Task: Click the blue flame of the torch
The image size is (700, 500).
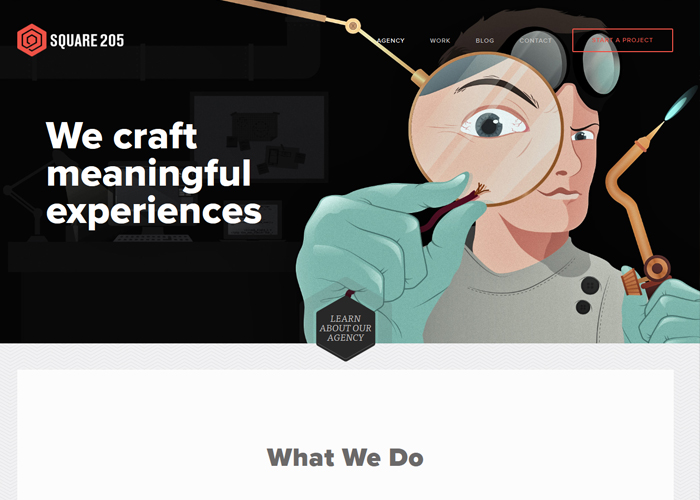Action: click(680, 104)
